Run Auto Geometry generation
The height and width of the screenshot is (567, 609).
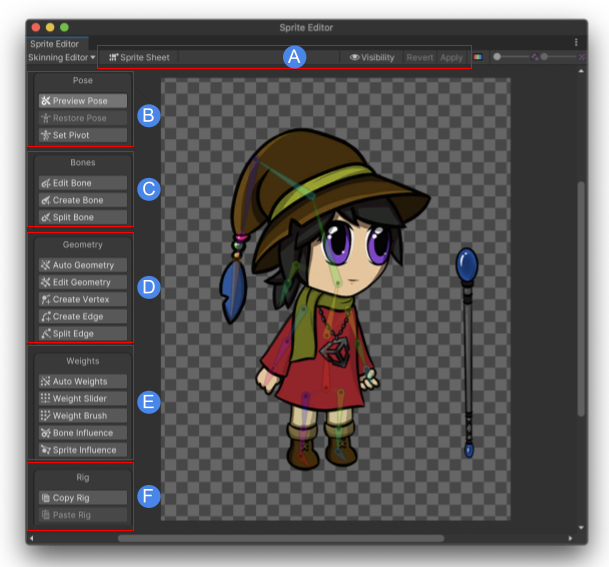(x=82, y=266)
